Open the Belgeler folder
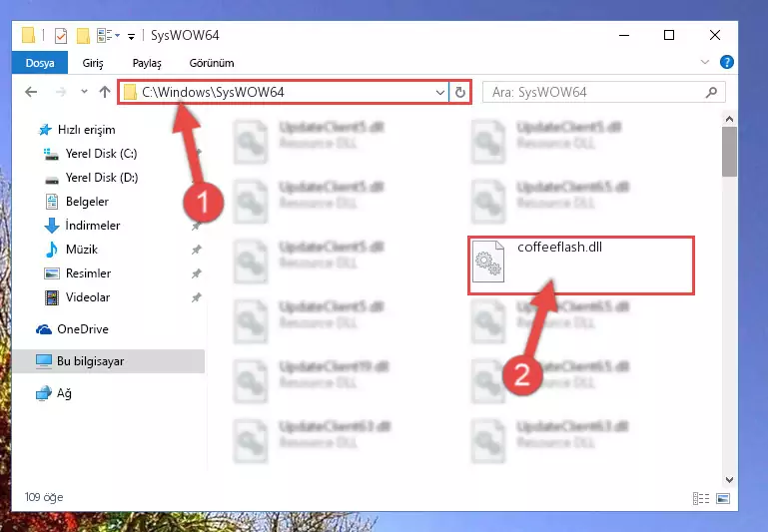Screen dimensions: 768x532 [x=77, y=202]
